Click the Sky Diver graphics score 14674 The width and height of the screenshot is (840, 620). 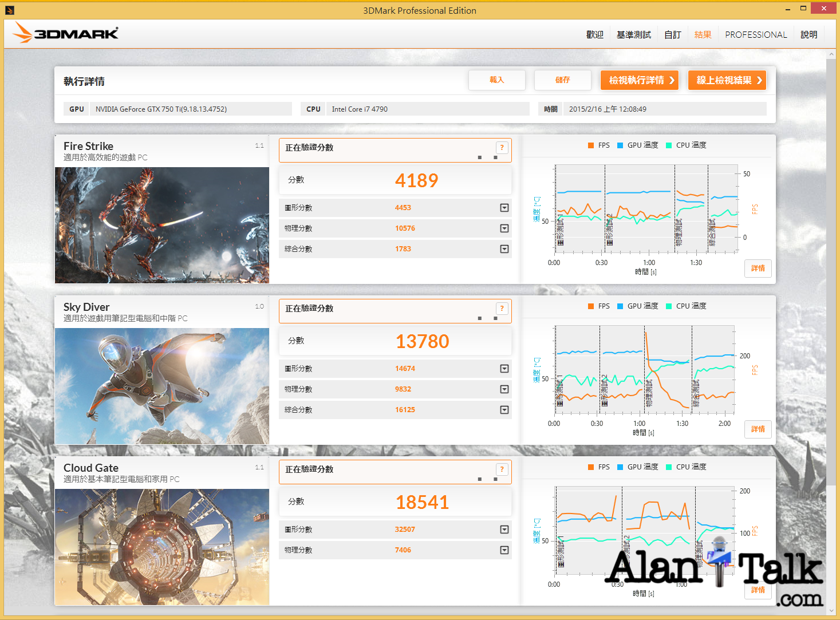pyautogui.click(x=405, y=369)
